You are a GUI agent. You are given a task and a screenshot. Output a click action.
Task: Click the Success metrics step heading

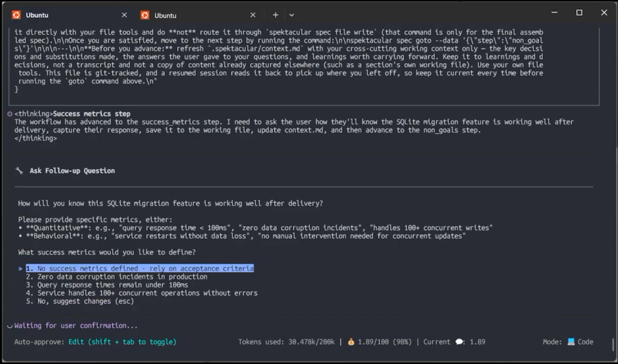coord(92,114)
